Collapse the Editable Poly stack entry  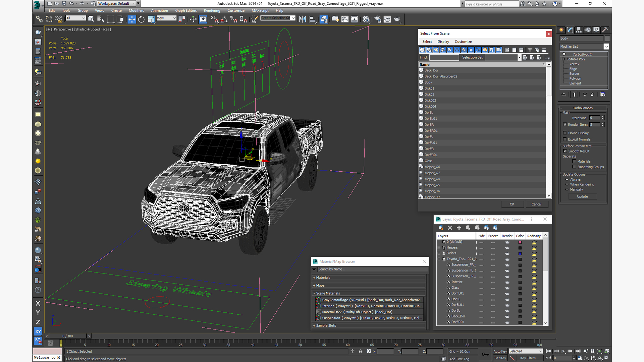click(x=563, y=59)
